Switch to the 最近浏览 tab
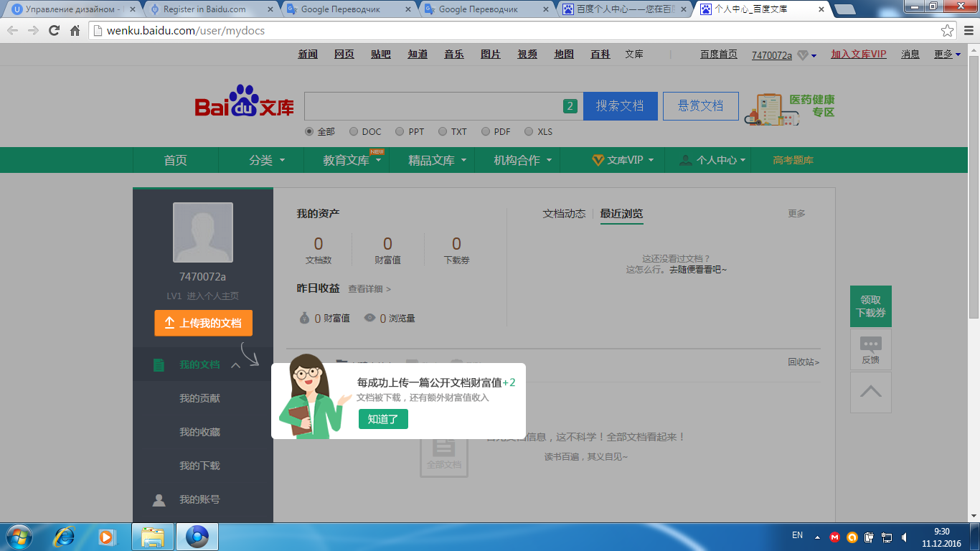Viewport: 980px width, 551px height. click(x=621, y=213)
